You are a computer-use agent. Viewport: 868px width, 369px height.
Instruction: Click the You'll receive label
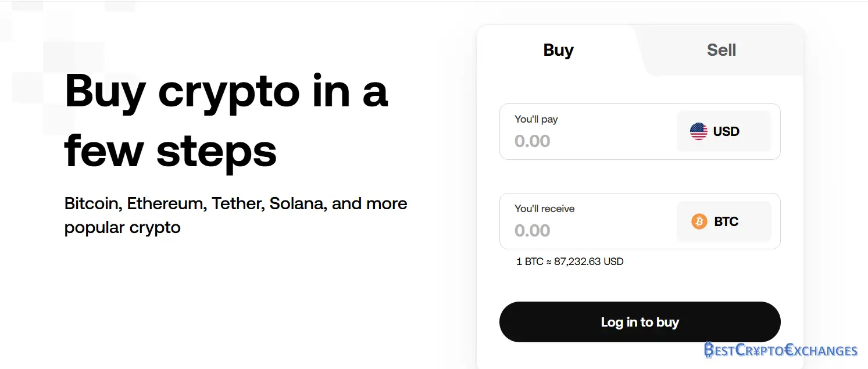tap(544, 209)
